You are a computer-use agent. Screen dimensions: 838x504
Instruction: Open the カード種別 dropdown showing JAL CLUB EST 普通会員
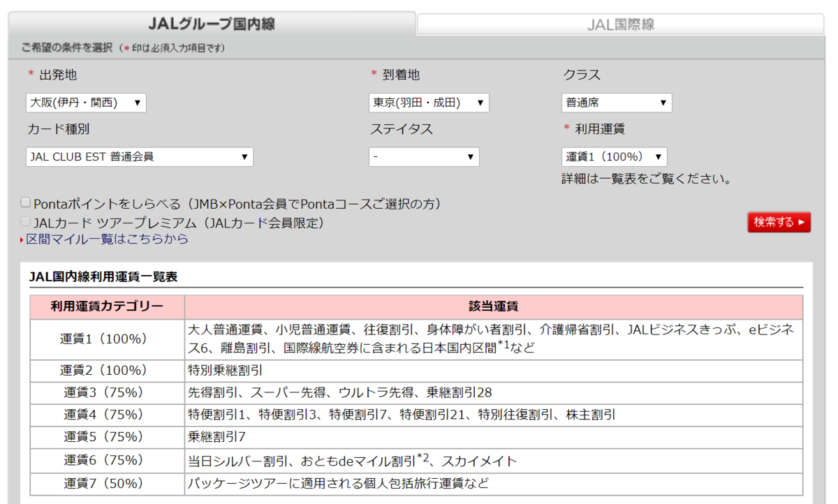[x=140, y=157]
